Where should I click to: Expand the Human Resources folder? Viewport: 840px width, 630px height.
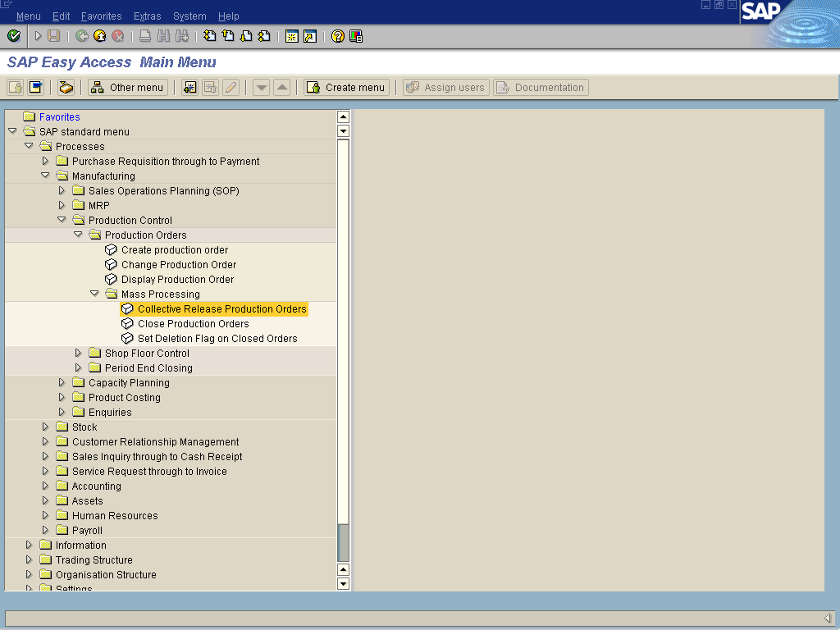(x=45, y=515)
